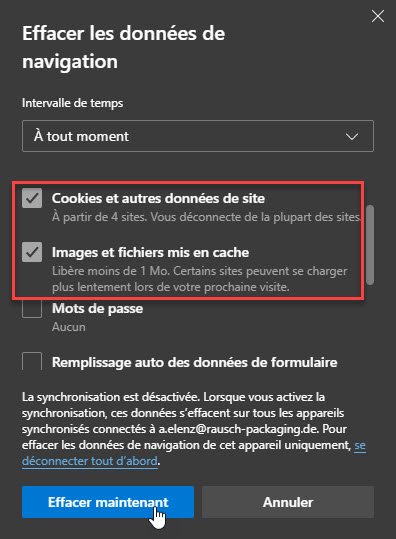Cancel with the Annuler button

tap(288, 502)
